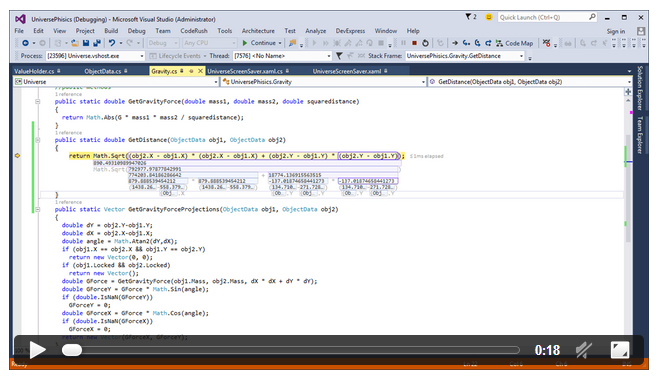Click the video progress slider knob
Image resolution: width=658 pixels, height=377 pixels.
[x=72, y=350]
